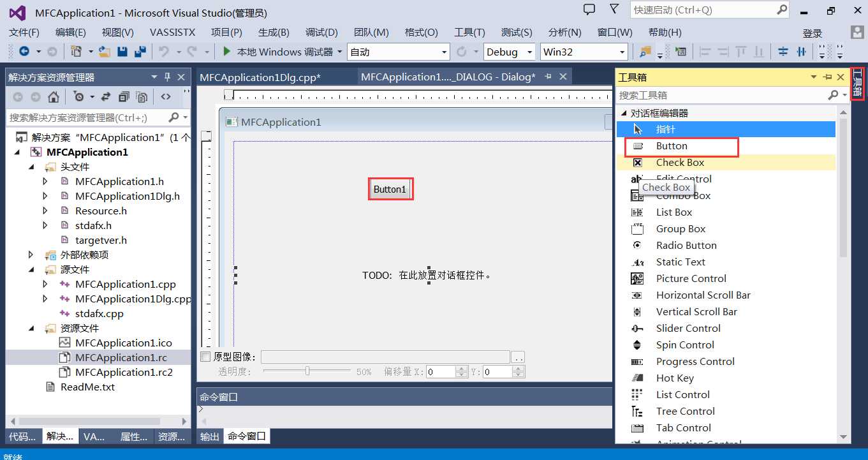
Task: Select the 指针 pointer tool in toolbox
Action: pos(726,130)
